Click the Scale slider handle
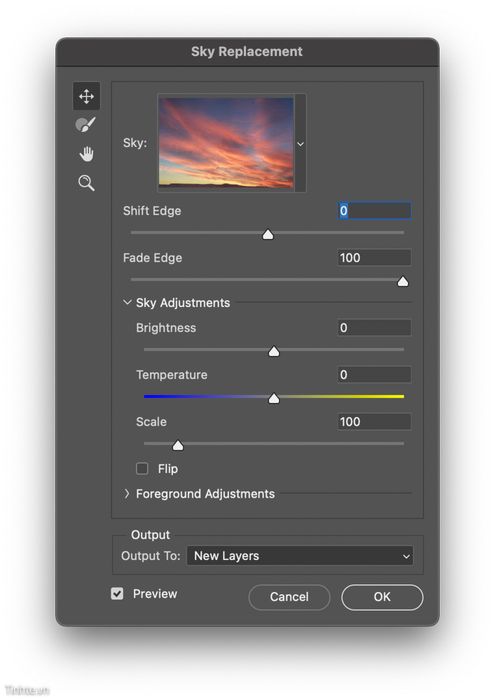 178,445
